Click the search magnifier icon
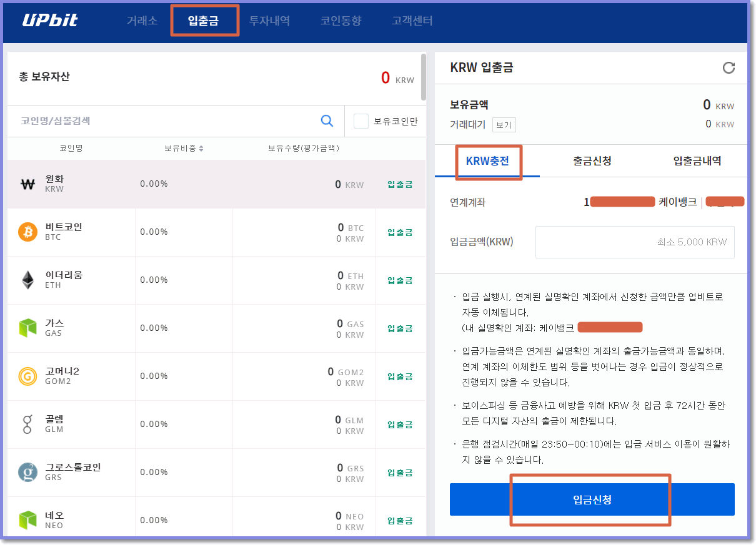The image size is (756, 545). tap(327, 120)
